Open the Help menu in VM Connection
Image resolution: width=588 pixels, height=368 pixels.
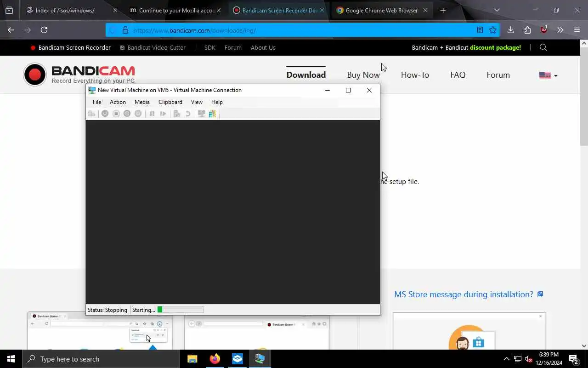[217, 102]
